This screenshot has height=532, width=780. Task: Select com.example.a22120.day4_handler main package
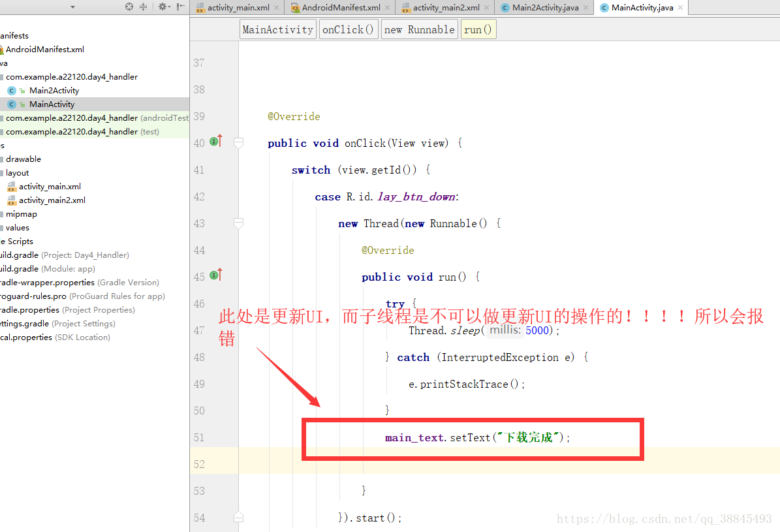coord(72,76)
